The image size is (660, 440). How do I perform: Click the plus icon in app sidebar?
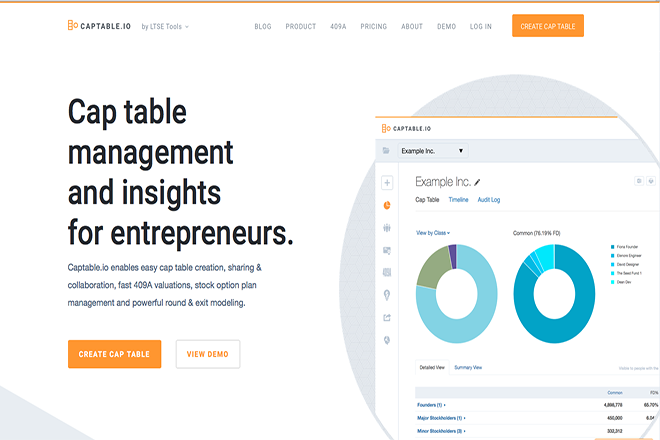[x=387, y=183]
